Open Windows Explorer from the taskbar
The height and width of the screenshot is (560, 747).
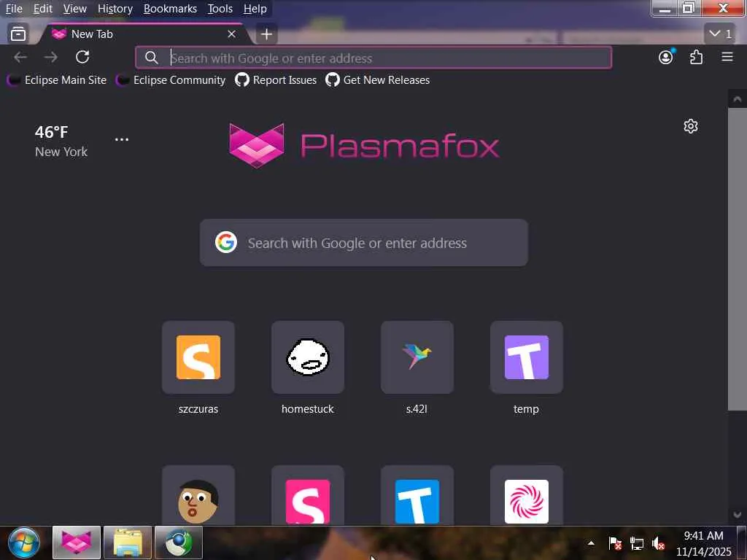coord(128,542)
